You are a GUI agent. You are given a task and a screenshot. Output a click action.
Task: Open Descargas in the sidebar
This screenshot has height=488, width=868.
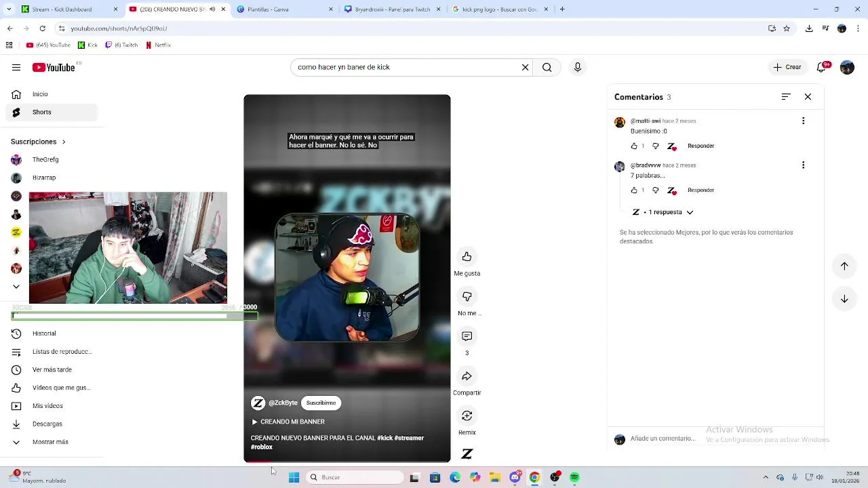(52, 424)
